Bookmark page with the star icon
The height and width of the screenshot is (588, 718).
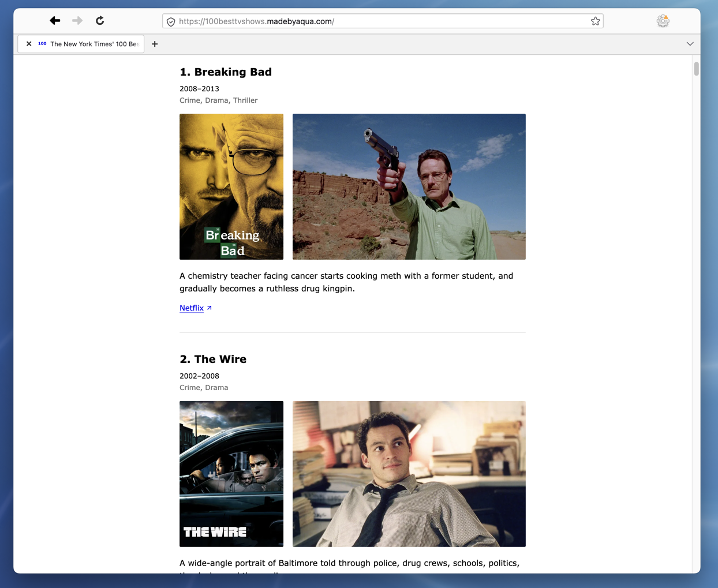(596, 21)
